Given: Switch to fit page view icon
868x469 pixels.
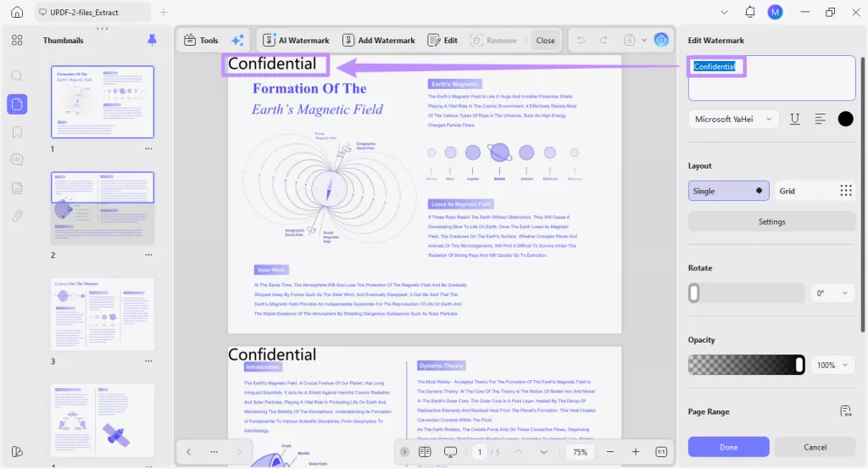Looking at the screenshot, I should (x=661, y=452).
